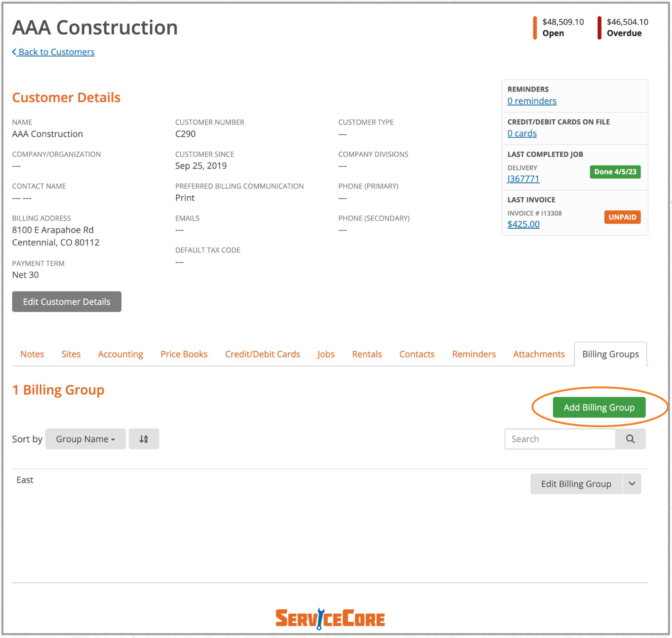Switch to the Jobs tab
Viewport: 672px width, 638px height.
coord(325,354)
